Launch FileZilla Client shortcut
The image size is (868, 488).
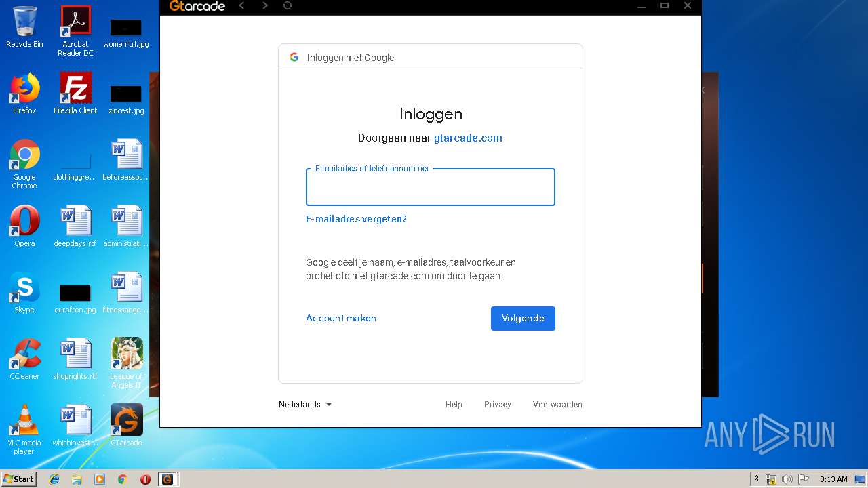[75, 94]
